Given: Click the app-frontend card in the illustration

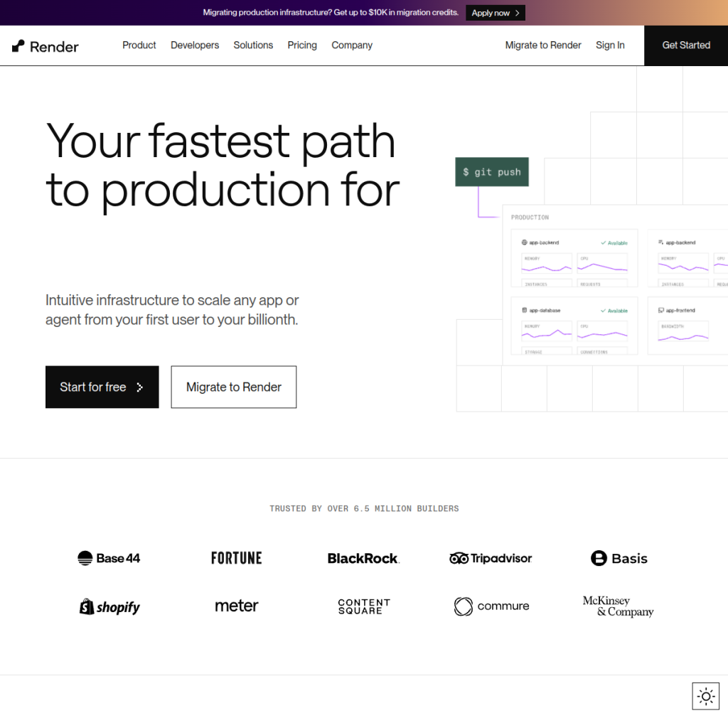Looking at the screenshot, I should pyautogui.click(x=687, y=326).
